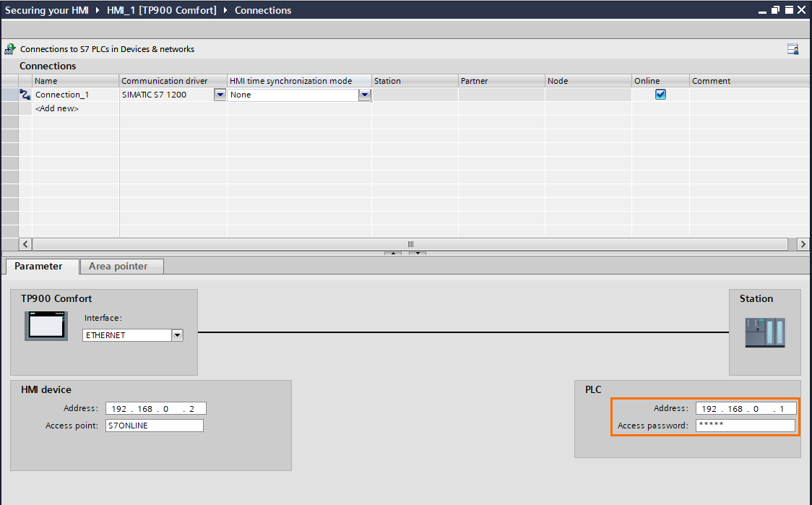Disable the Online checkbox for Connection_1
Screen dimensions: 812x505
point(660,94)
